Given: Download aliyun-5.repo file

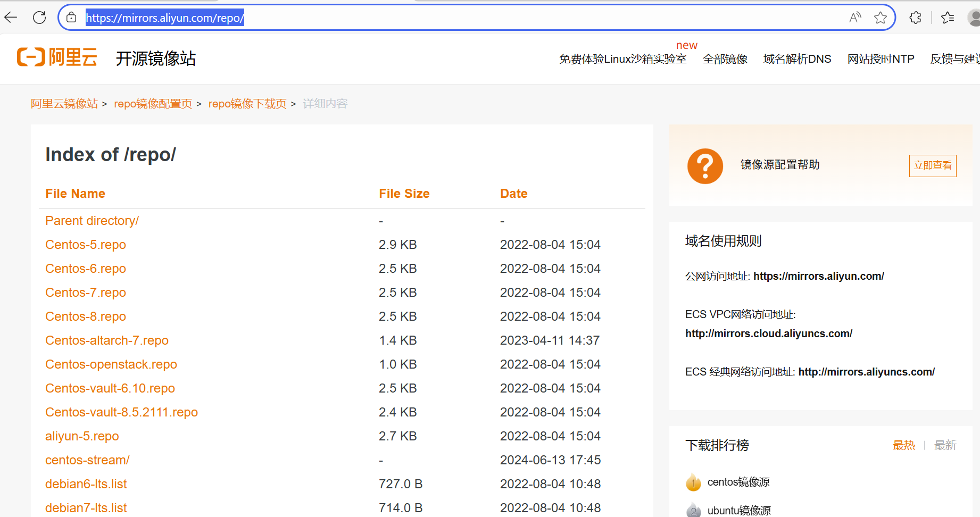Looking at the screenshot, I should pos(82,436).
